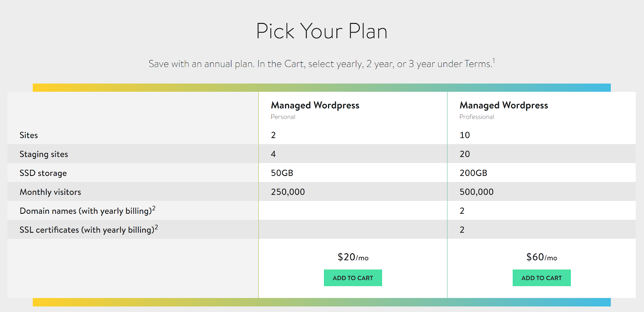The height and width of the screenshot is (312, 644).
Task: Click the Domain names footnote superscript
Action: tap(154, 208)
